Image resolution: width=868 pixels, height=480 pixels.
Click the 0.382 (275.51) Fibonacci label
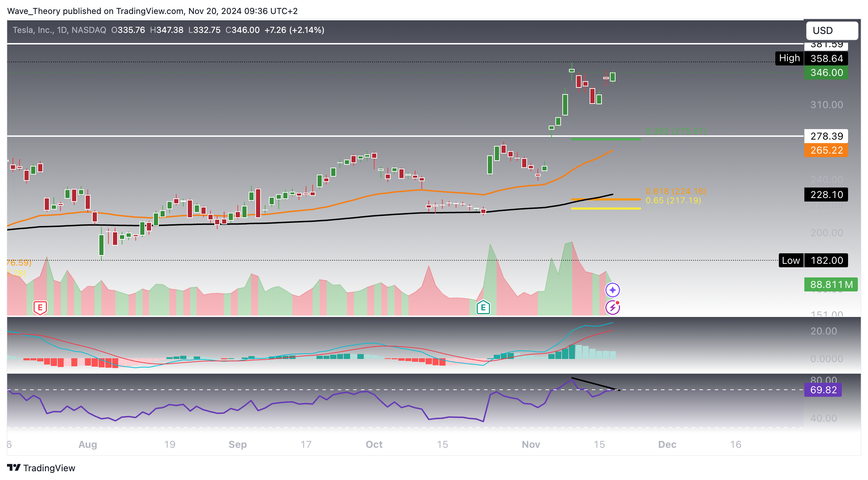pos(676,131)
